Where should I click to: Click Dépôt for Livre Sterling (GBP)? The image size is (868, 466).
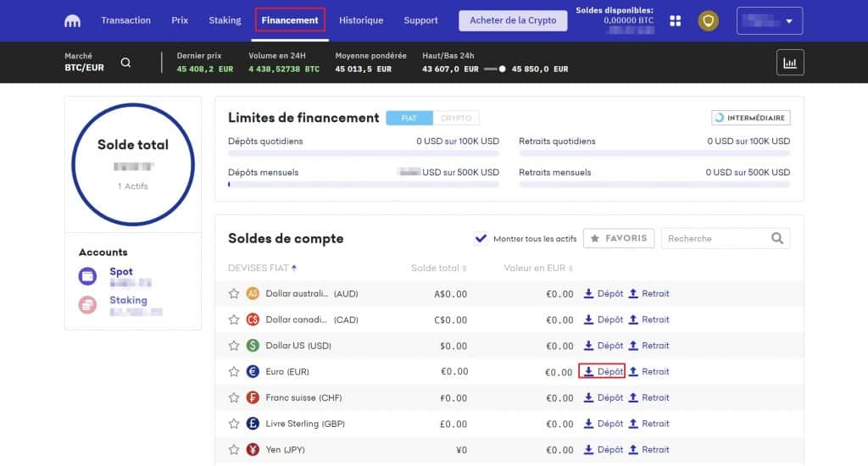pos(604,424)
